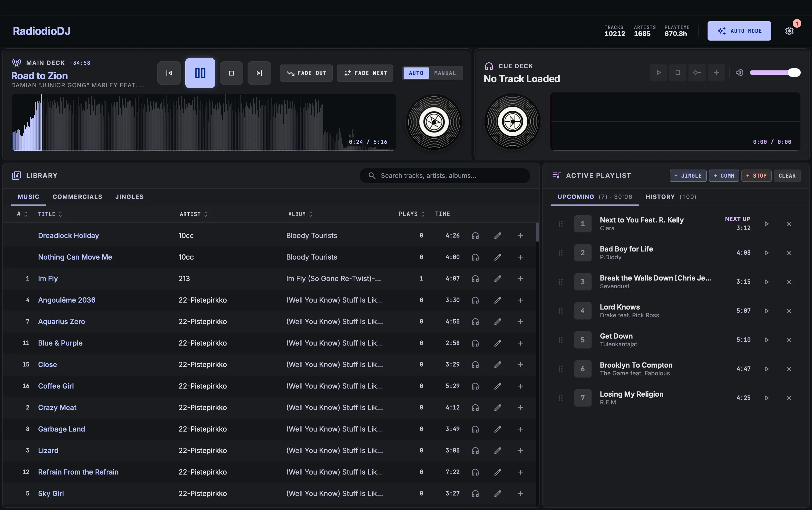Play the cue deck
This screenshot has width=812, height=510.
pyautogui.click(x=658, y=73)
